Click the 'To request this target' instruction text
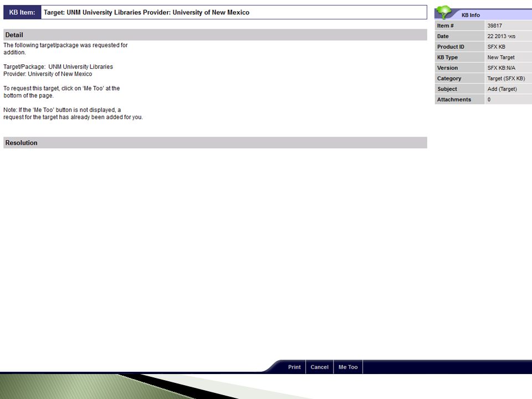The image size is (532, 399). tap(62, 91)
